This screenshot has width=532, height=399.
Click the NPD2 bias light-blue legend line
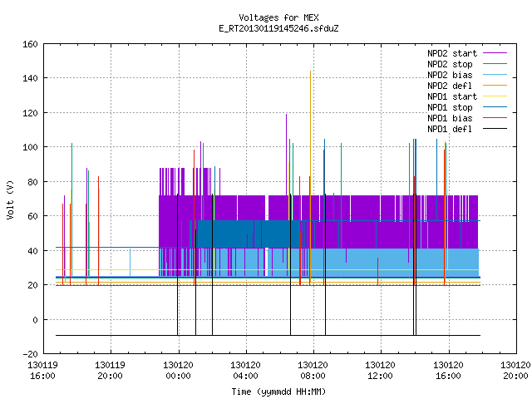(x=495, y=75)
